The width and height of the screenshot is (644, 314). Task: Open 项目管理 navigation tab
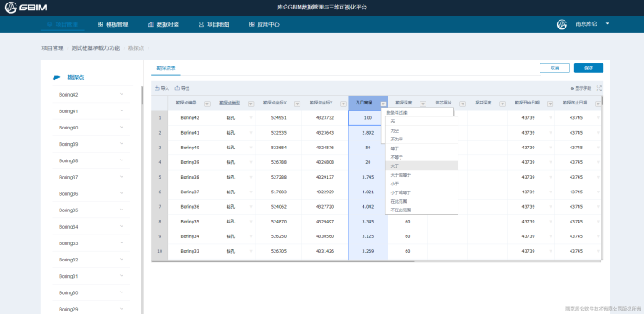point(62,25)
